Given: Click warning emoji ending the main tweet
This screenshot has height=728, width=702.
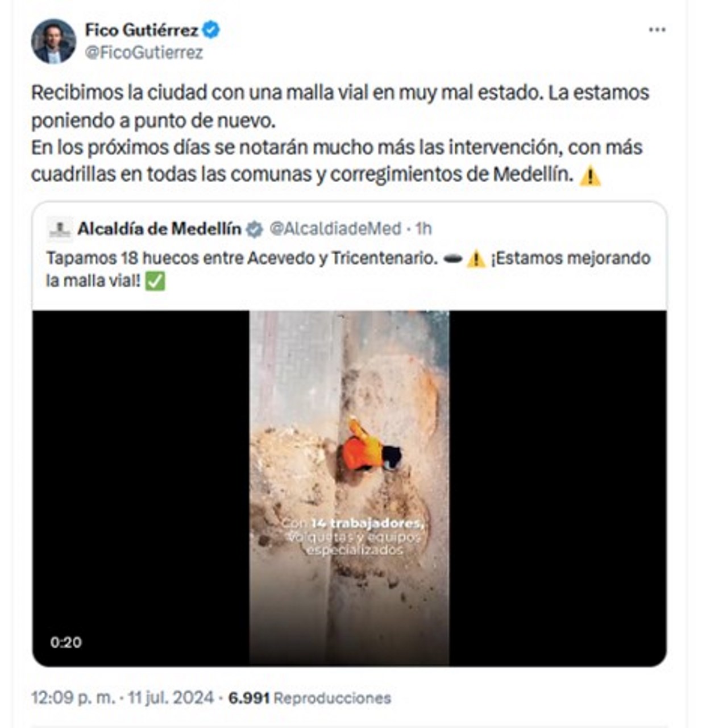Looking at the screenshot, I should pos(589,176).
